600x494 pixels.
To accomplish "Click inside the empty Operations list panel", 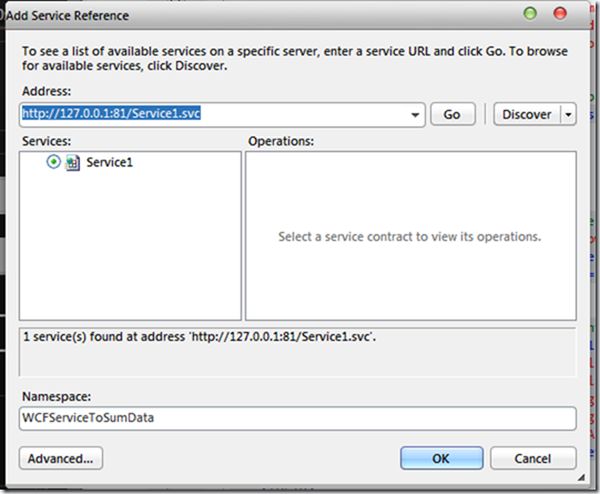I will tap(410, 280).
